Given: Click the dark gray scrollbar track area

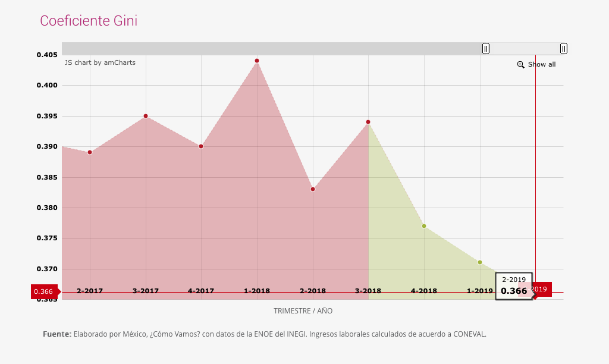Looking at the screenshot, I should (268, 49).
